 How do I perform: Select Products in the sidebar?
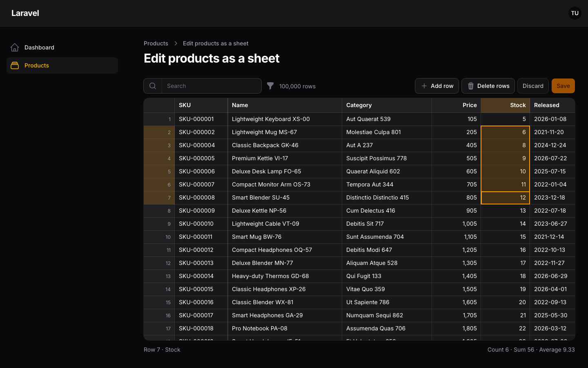(62, 65)
